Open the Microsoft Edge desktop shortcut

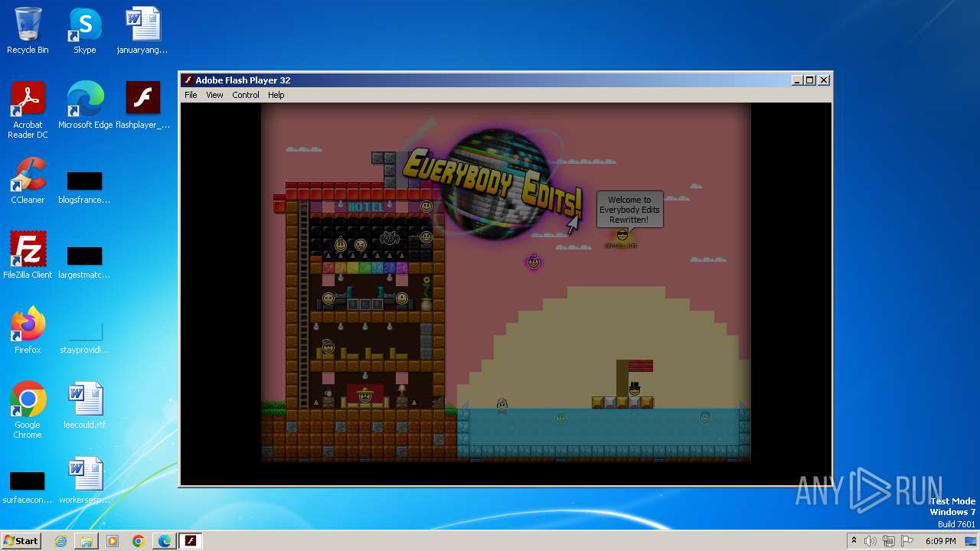85,106
